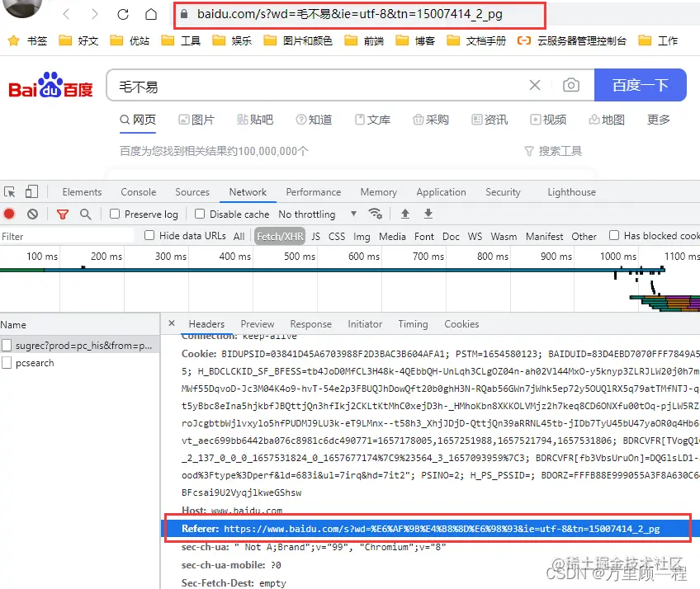The width and height of the screenshot is (700, 589).
Task: Toggle the device toolbar
Action: tap(31, 191)
